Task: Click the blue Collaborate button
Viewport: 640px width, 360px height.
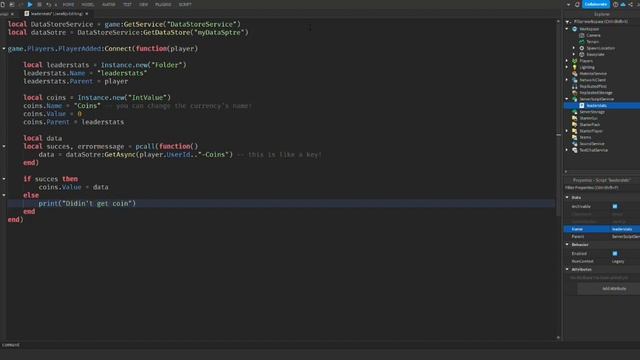Action: [x=596, y=4]
